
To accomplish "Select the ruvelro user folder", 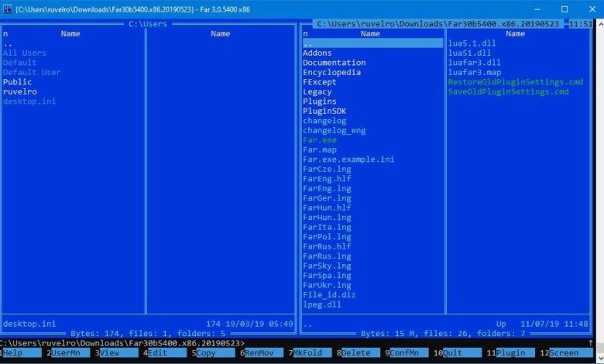I will tap(19, 91).
